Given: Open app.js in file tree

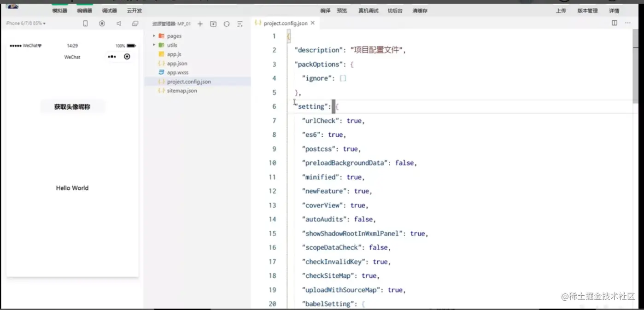Looking at the screenshot, I should [x=174, y=54].
